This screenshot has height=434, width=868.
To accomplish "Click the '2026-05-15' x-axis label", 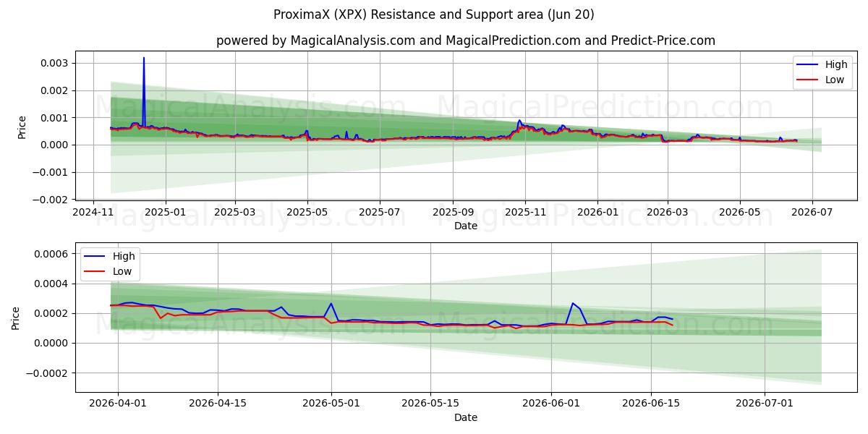I will 431,405.
